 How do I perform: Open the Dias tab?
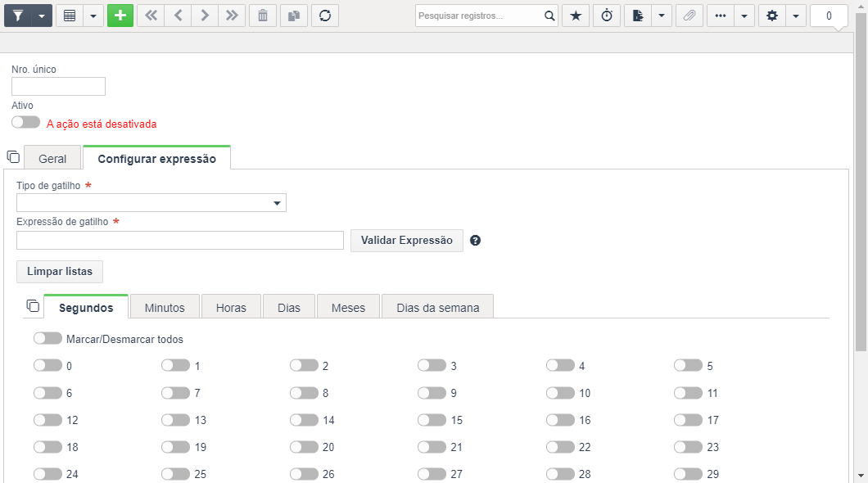pyautogui.click(x=289, y=308)
